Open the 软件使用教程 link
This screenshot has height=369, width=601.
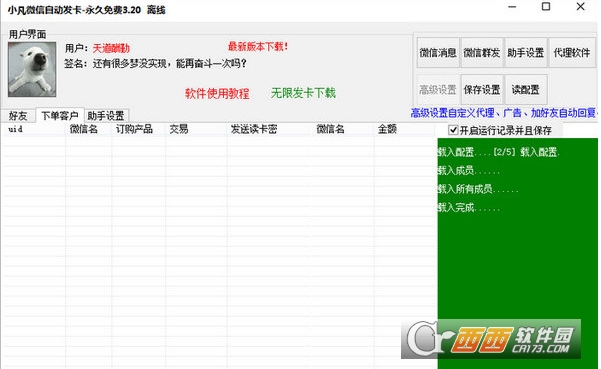[217, 93]
